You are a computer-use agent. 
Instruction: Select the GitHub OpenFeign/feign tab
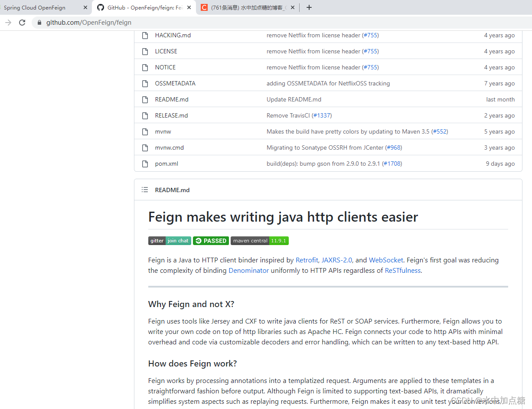point(144,7)
